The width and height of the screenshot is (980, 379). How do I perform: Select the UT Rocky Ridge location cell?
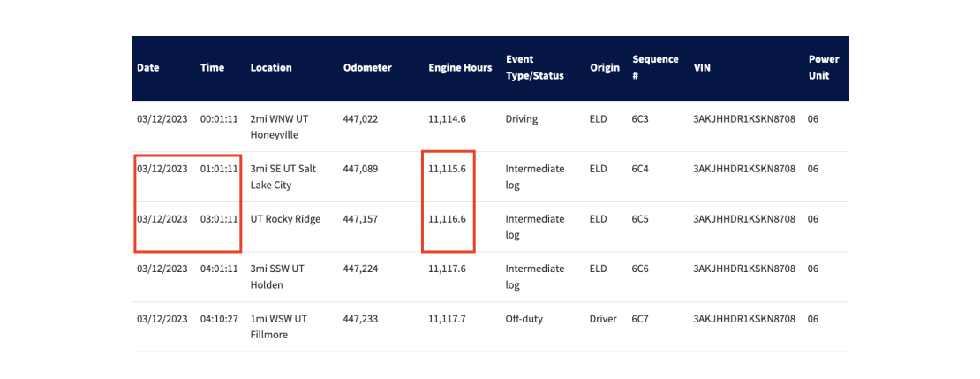(285, 219)
